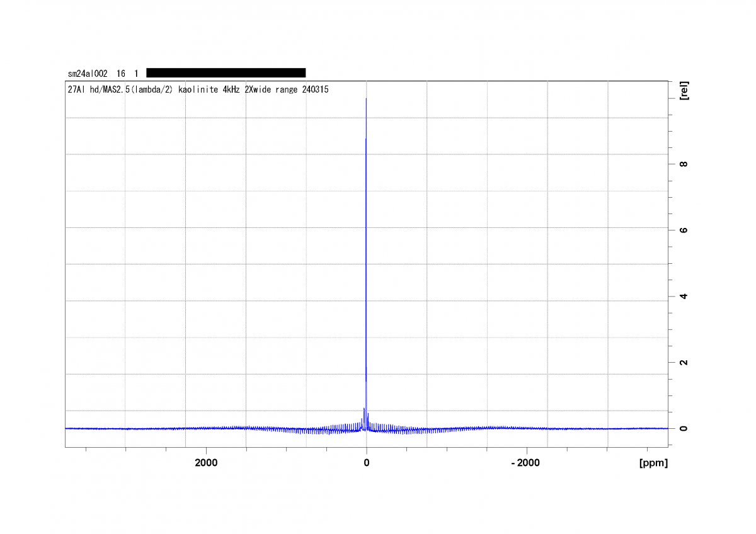This screenshot has height=534, width=756.
Task: Click the y-axis value 8
Action: (684, 164)
